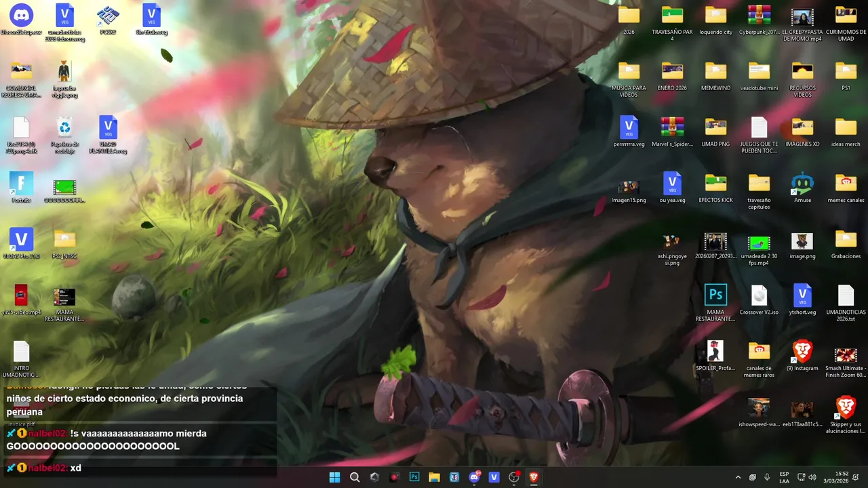Open the Windows Start menu
Screen dimensions: 868x488
pos(334,477)
